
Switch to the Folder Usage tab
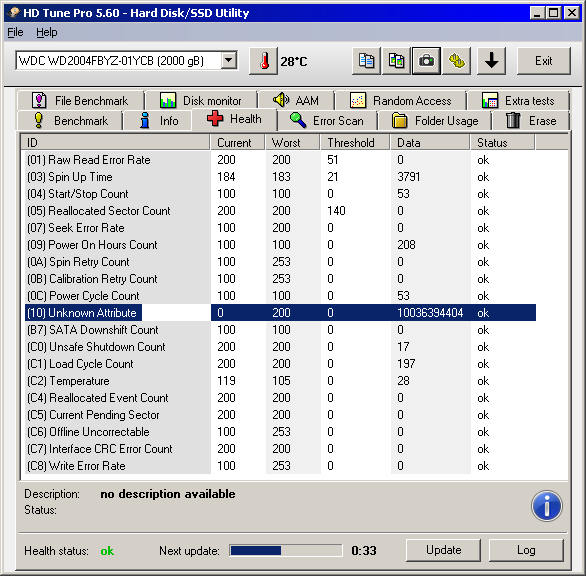point(435,121)
